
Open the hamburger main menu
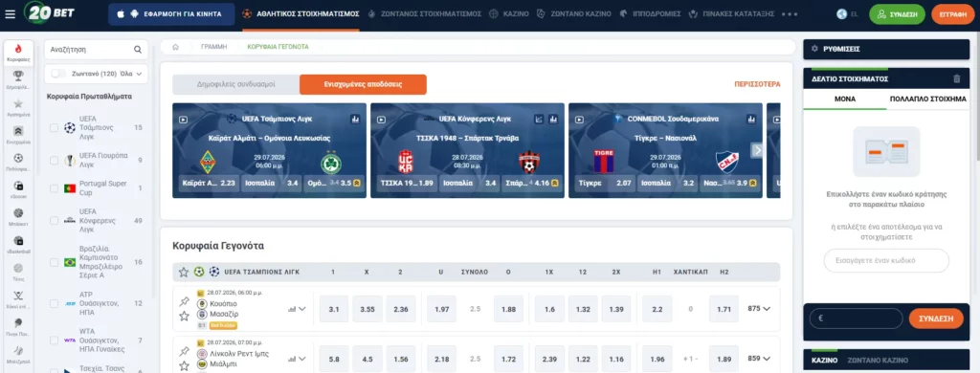(10, 13)
